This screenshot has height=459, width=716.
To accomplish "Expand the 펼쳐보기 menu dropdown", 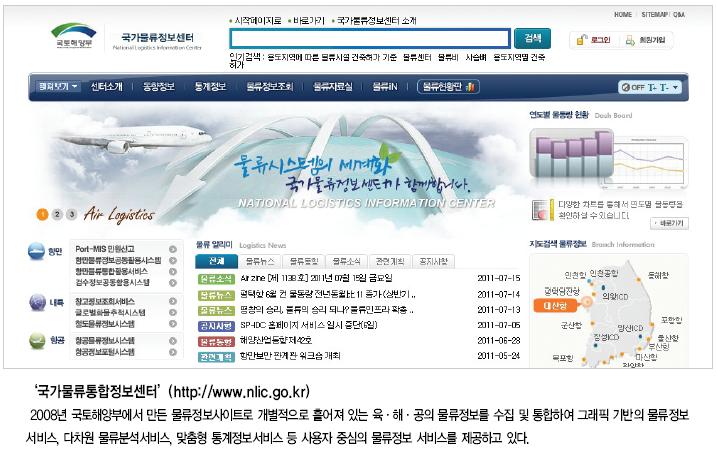I will [x=58, y=86].
